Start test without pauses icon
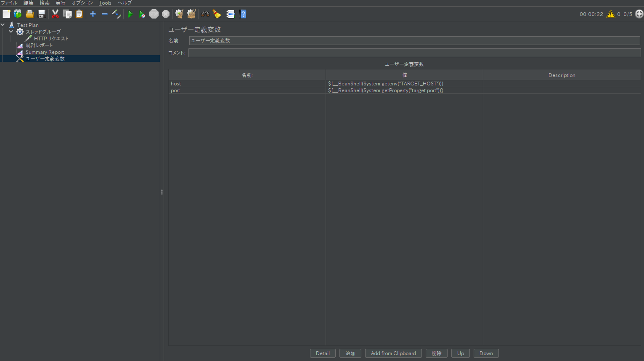 point(142,14)
